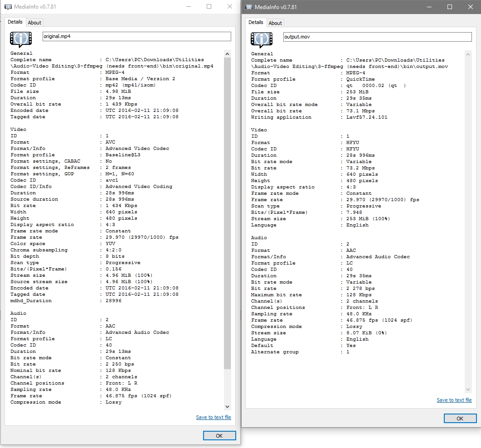Click the MediaInfo film icon in original.mp4 window
481x448 pixels.
pyautogui.click(x=21, y=39)
